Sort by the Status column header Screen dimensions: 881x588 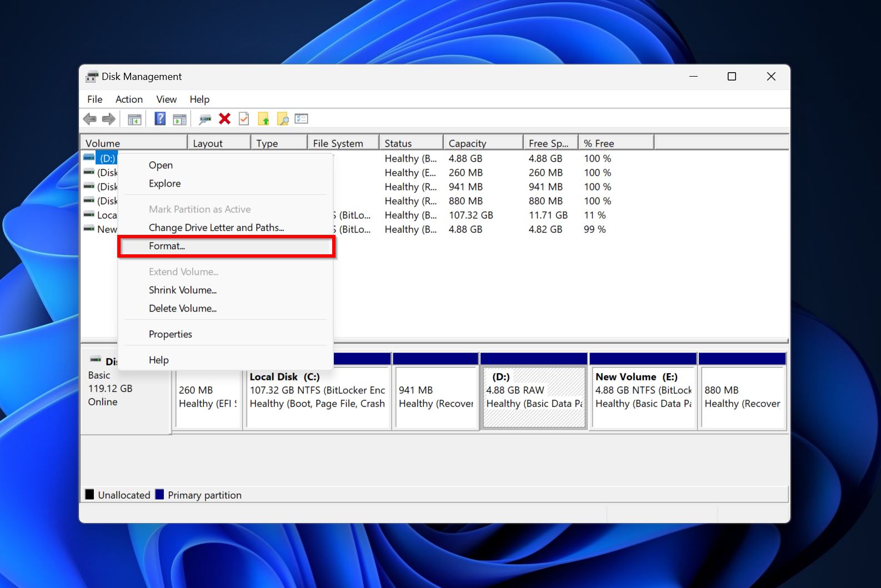pyautogui.click(x=411, y=143)
